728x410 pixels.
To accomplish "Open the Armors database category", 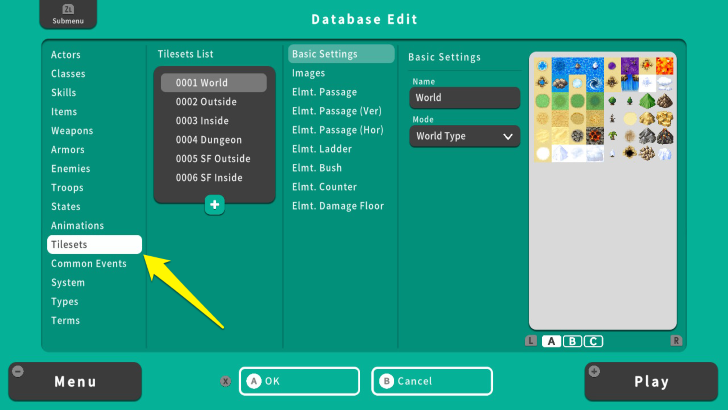I will [x=68, y=150].
